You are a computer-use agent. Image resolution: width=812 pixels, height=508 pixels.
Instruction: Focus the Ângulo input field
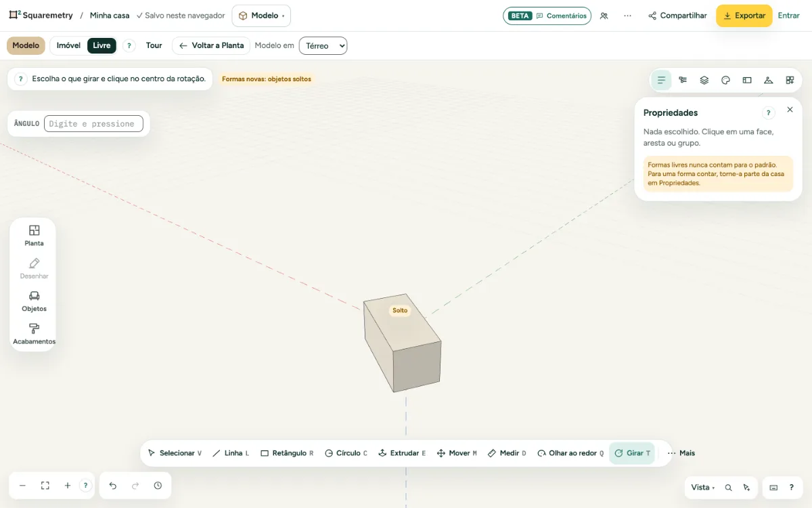click(93, 124)
